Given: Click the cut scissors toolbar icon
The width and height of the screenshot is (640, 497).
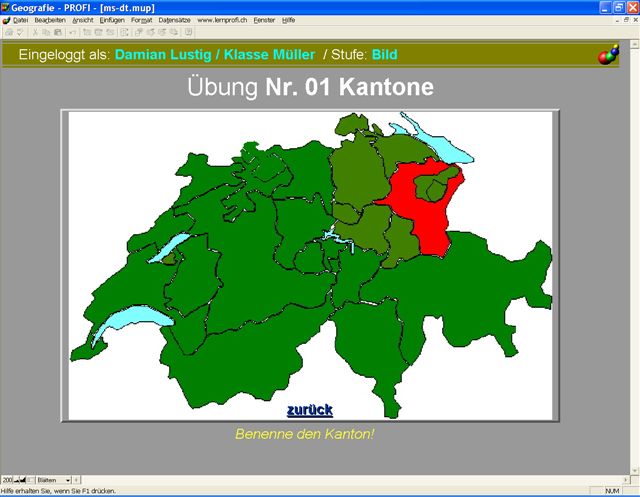Looking at the screenshot, I should tap(35, 32).
